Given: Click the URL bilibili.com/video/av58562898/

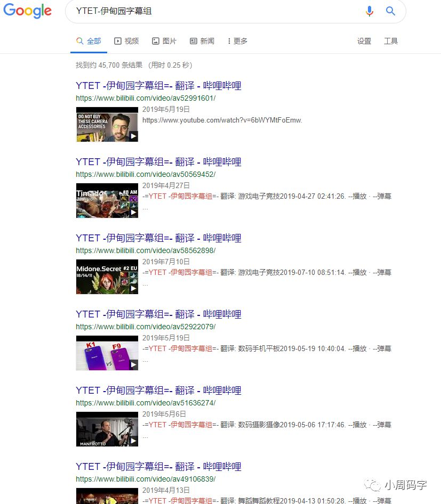Looking at the screenshot, I should click(146, 251).
